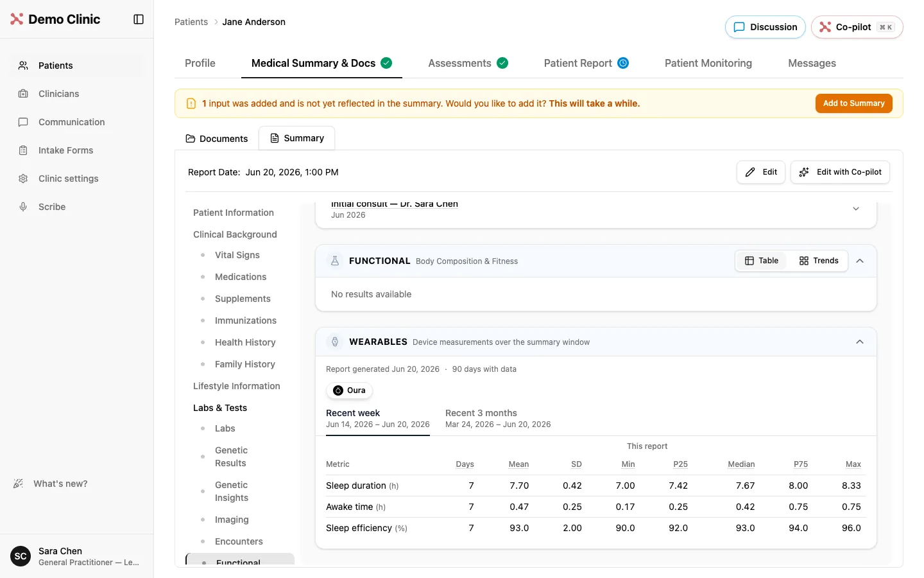The height and width of the screenshot is (578, 924).
Task: Launch the Scribe microphone item
Action: click(77, 207)
